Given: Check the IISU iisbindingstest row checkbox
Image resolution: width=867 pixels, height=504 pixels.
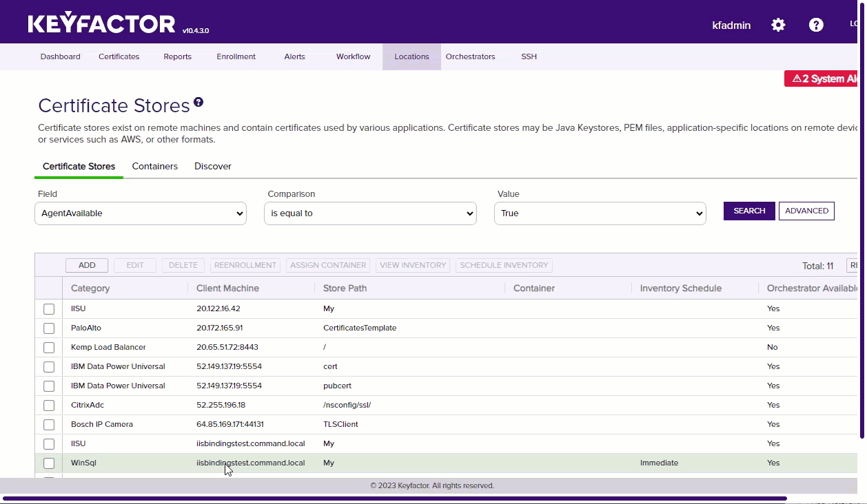Looking at the screenshot, I should pyautogui.click(x=49, y=444).
